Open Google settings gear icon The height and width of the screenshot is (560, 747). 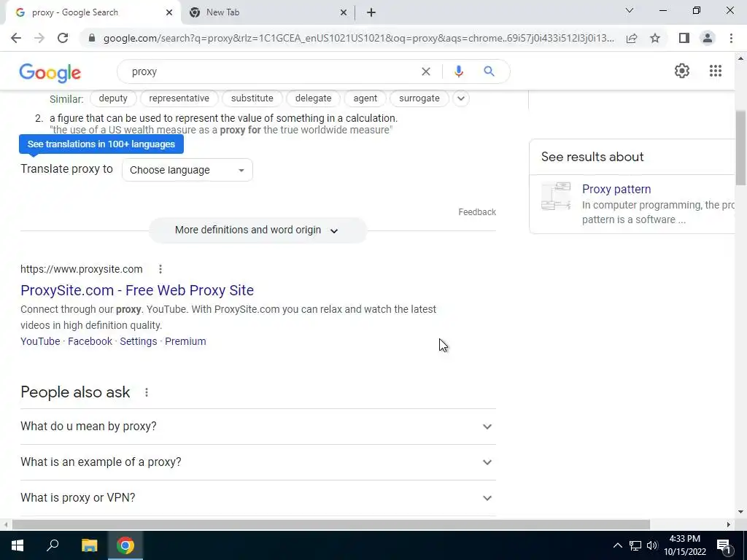(x=682, y=71)
